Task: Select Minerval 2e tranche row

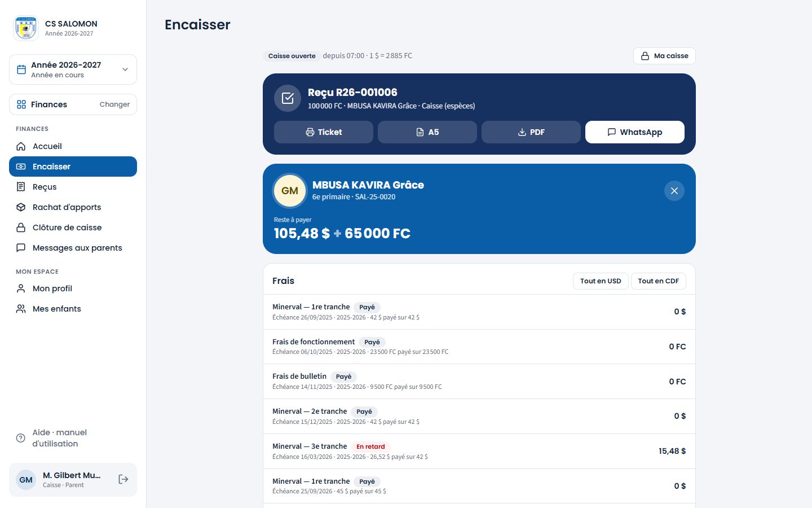Action: pyautogui.click(x=479, y=416)
